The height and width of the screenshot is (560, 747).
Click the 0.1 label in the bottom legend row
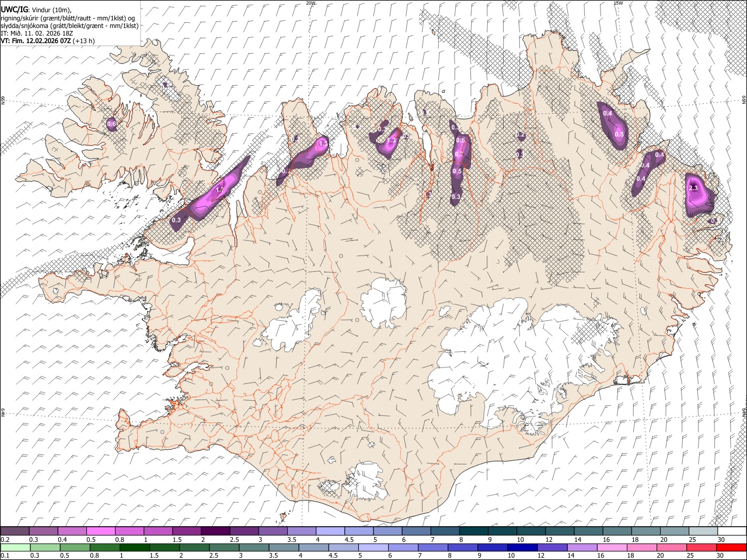pyautogui.click(x=4, y=555)
